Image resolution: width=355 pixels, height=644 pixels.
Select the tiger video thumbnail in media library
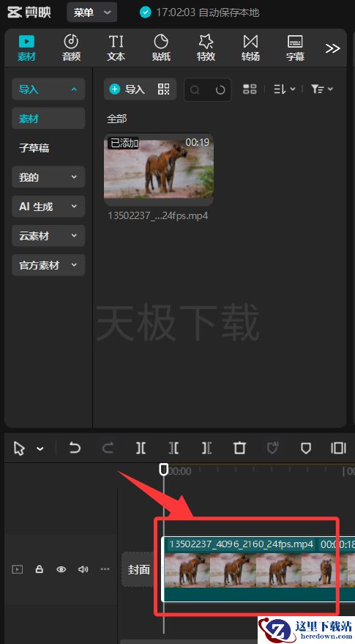coord(159,169)
